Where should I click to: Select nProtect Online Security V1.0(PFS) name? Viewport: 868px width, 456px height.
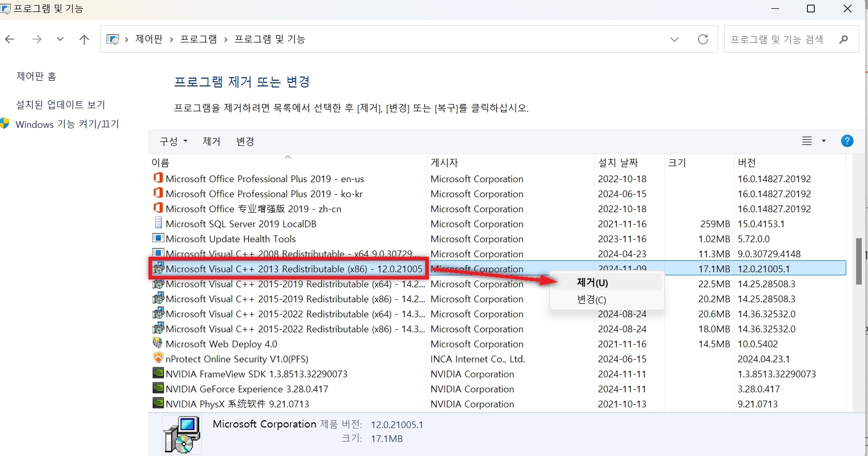coord(237,359)
